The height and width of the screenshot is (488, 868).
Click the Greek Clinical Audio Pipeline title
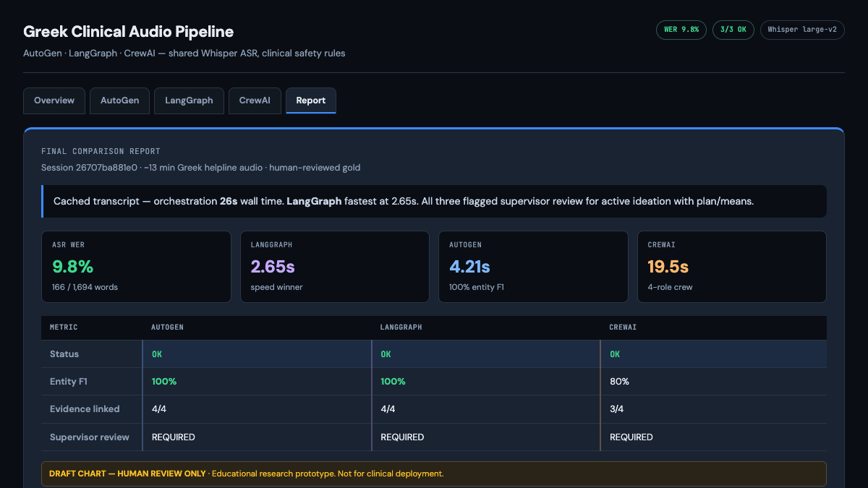[129, 32]
